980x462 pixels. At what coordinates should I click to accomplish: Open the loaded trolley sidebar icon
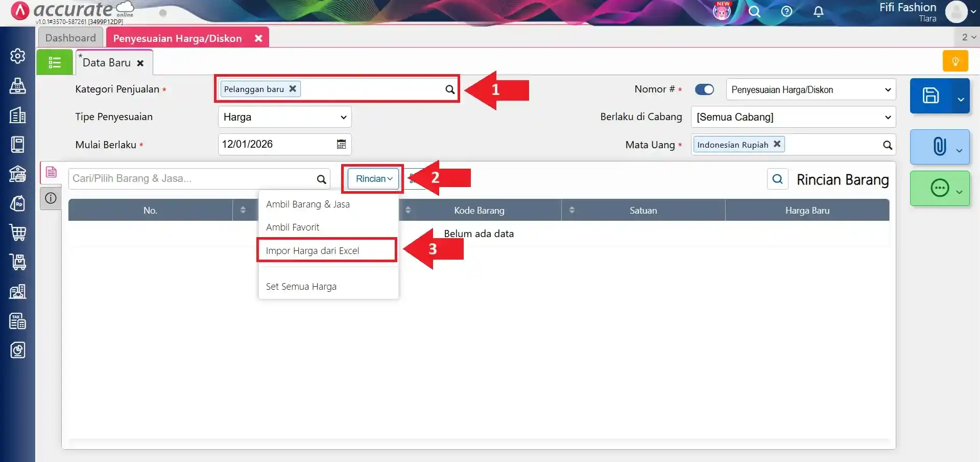coord(18,262)
